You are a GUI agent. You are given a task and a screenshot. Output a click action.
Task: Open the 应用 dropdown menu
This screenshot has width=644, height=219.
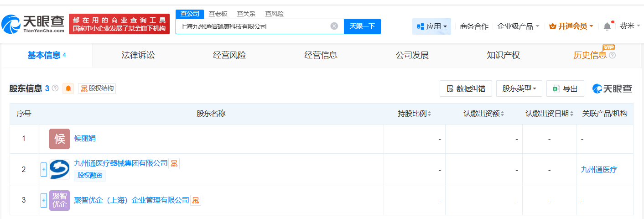(x=431, y=26)
